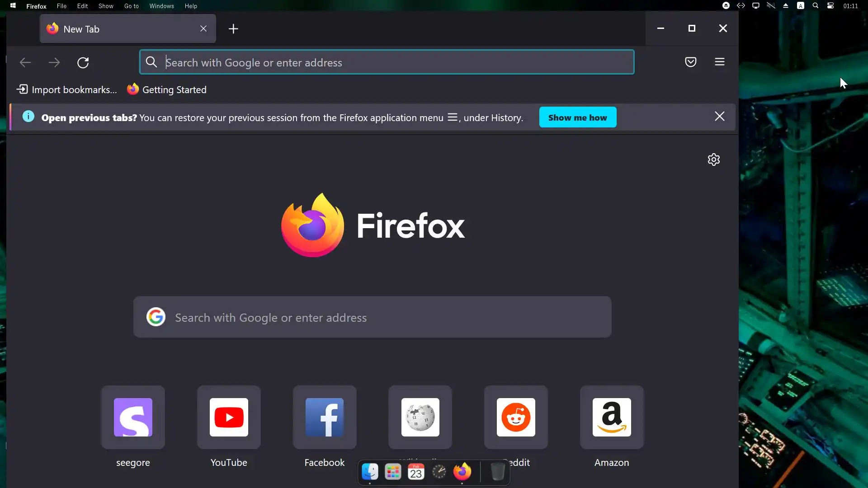Dismiss the previous tabs notification bar

719,117
